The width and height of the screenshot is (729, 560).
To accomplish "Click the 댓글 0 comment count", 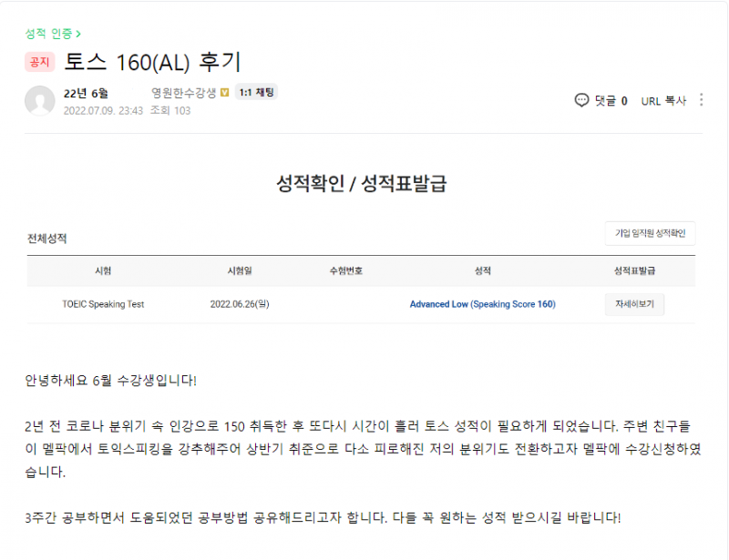I will (611, 100).
